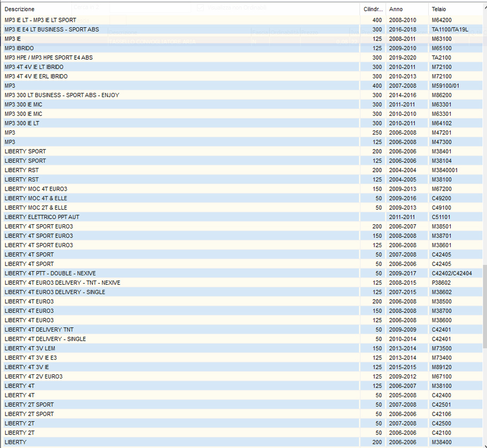Select LIBERTY 4T 3V LEM row
Viewport: 487px width, 448px height.
[242, 348]
